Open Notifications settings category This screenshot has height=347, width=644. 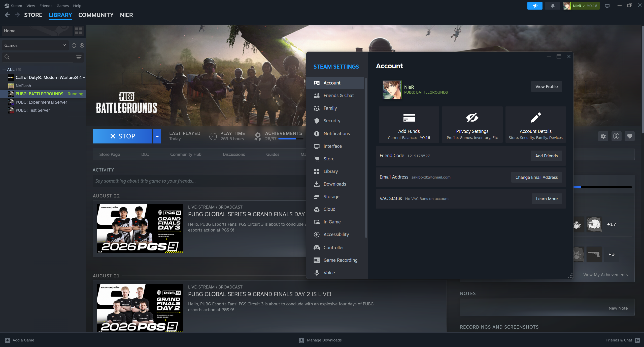click(x=335, y=134)
